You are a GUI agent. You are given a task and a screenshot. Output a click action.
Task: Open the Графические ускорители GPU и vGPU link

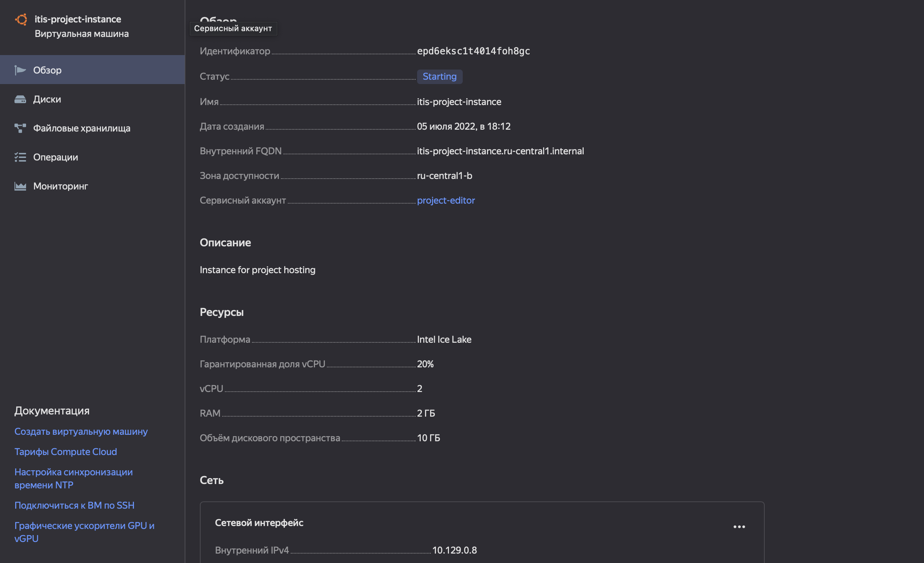click(x=84, y=532)
